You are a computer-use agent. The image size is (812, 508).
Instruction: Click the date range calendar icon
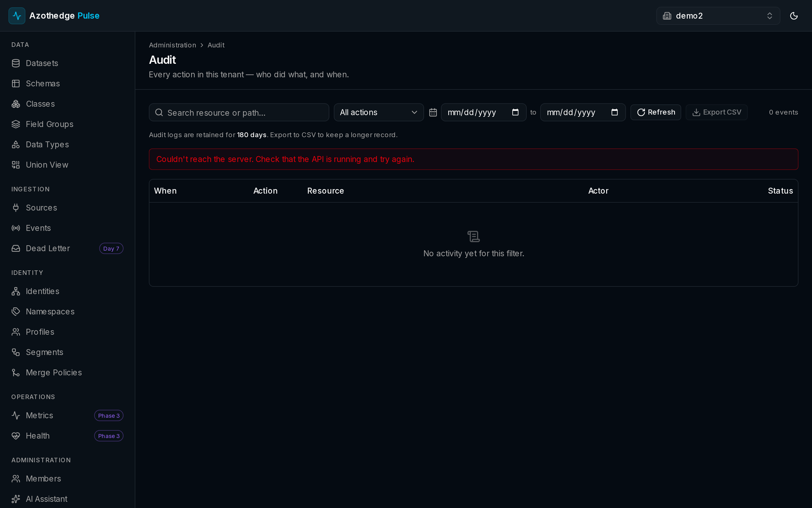click(433, 113)
